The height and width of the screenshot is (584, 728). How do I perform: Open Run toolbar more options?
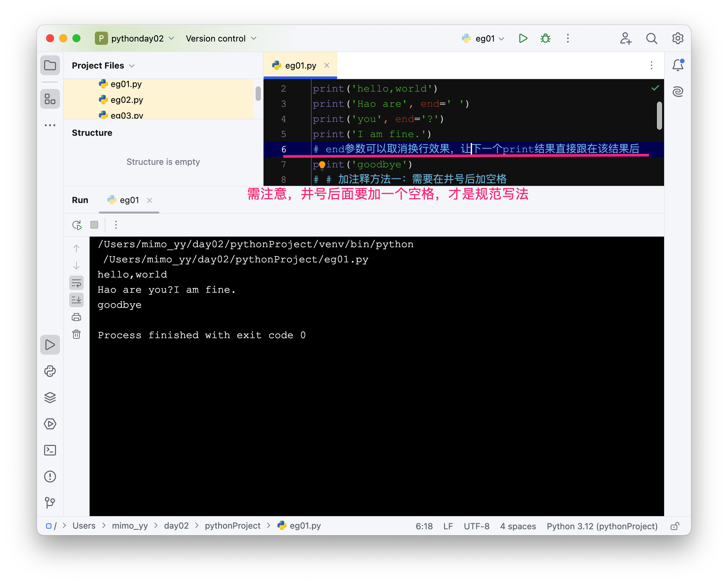[x=116, y=225]
